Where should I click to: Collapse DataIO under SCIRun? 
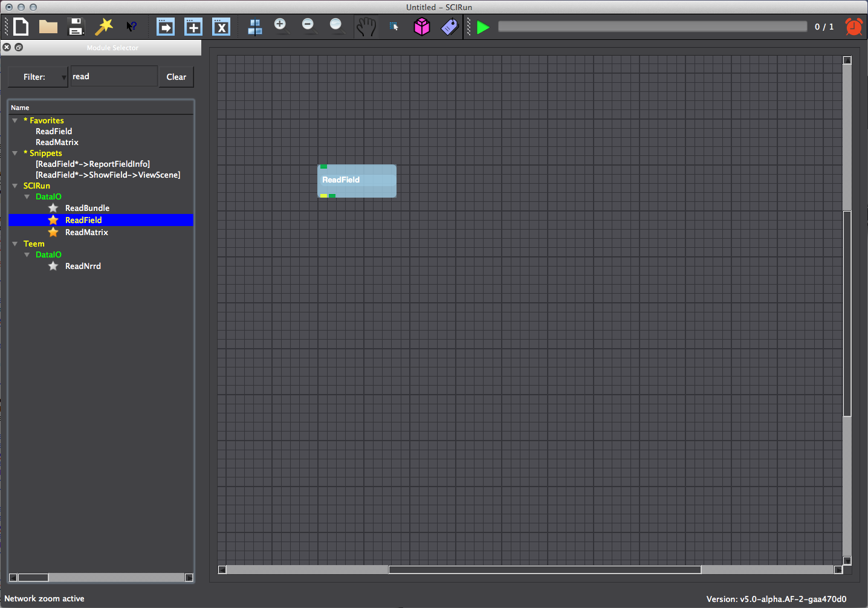(27, 196)
